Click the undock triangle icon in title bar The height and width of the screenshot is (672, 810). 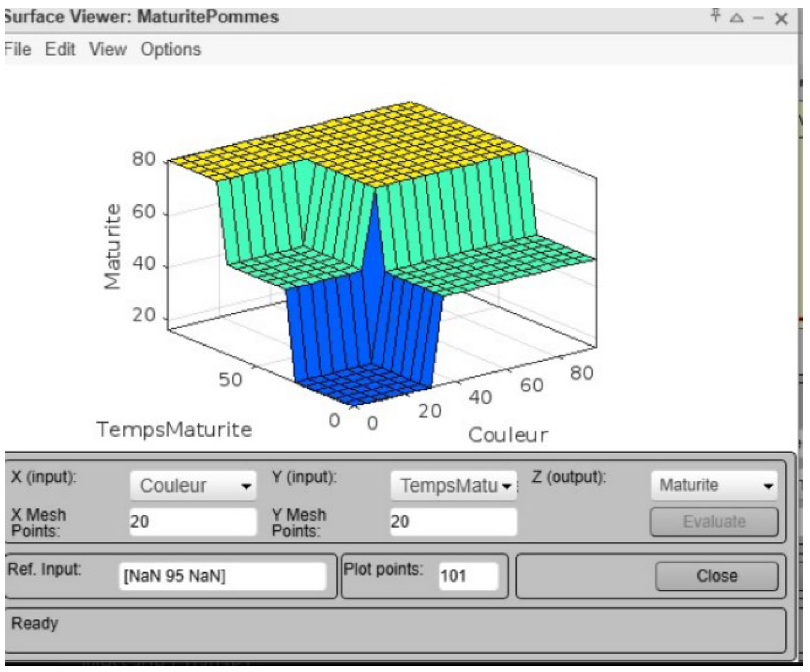click(x=736, y=18)
